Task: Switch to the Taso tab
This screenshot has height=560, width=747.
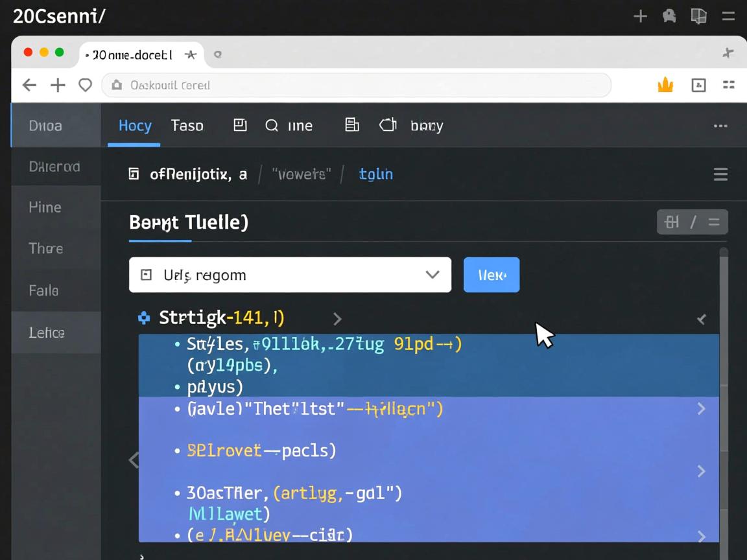Action: tap(187, 126)
